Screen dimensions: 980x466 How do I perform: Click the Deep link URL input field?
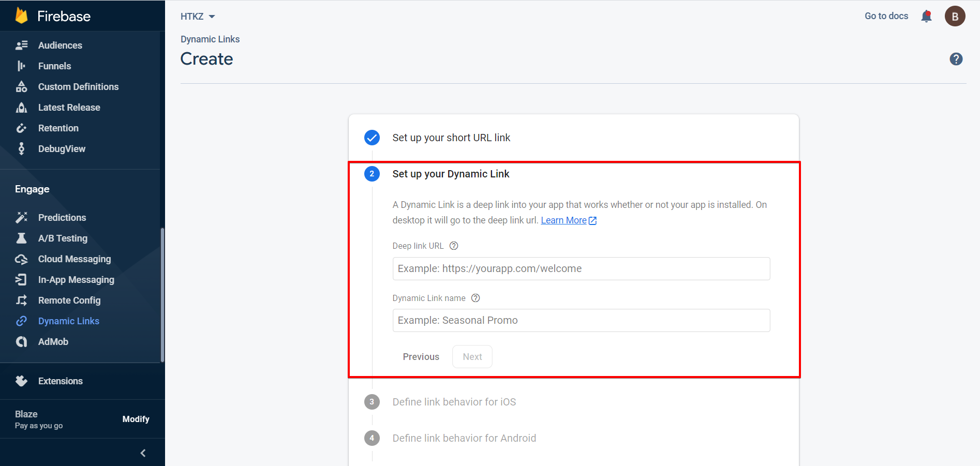click(x=581, y=269)
